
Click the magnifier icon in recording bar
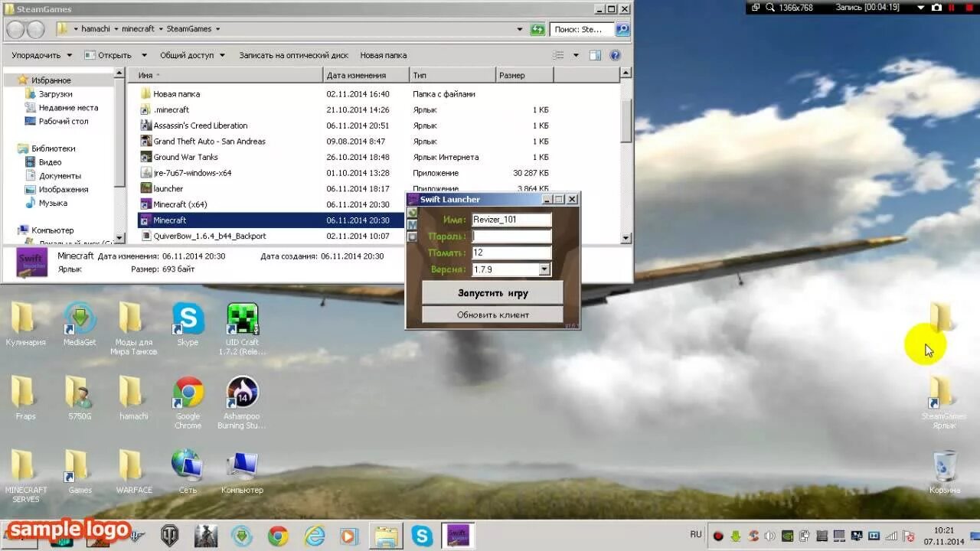click(x=769, y=7)
